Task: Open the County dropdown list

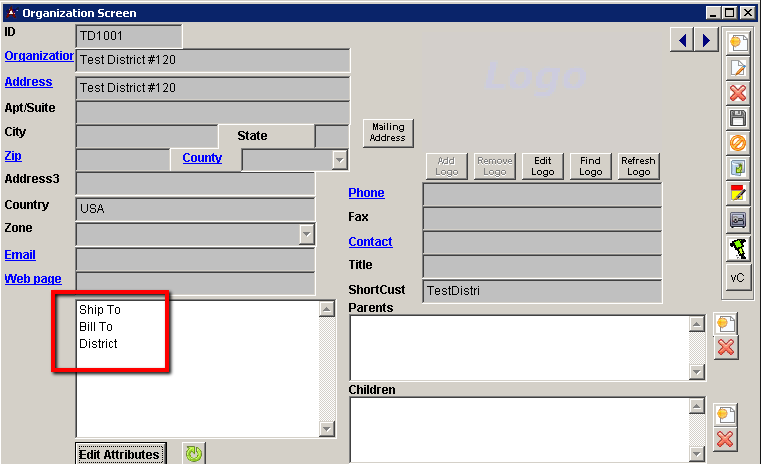Action: 340,159
